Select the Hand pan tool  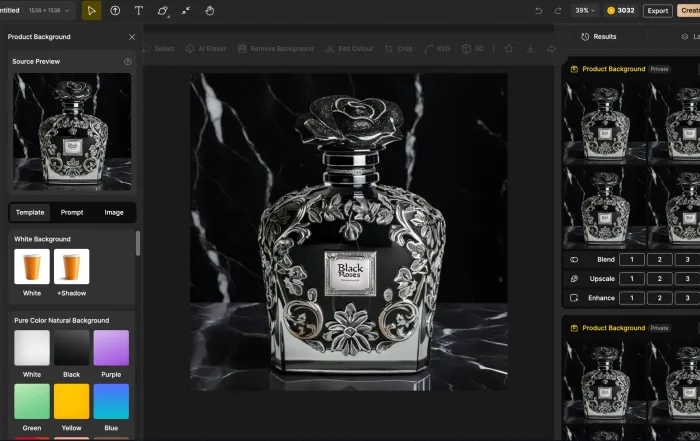pyautogui.click(x=209, y=11)
